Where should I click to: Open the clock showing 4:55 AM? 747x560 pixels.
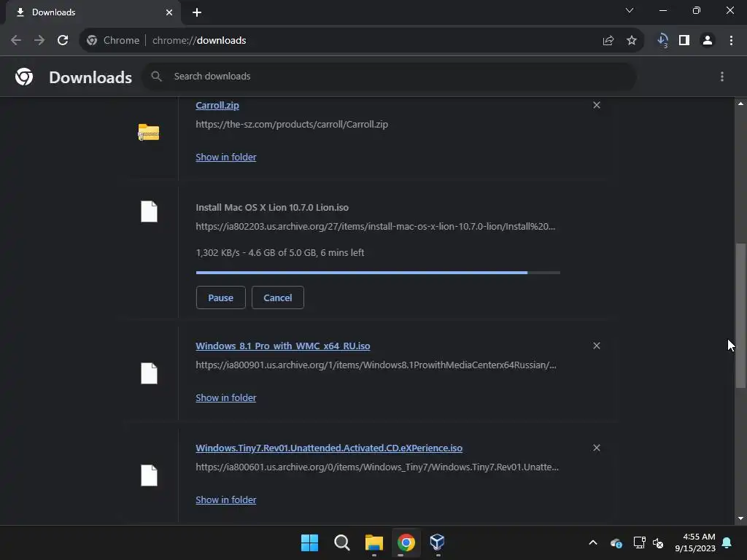click(695, 542)
